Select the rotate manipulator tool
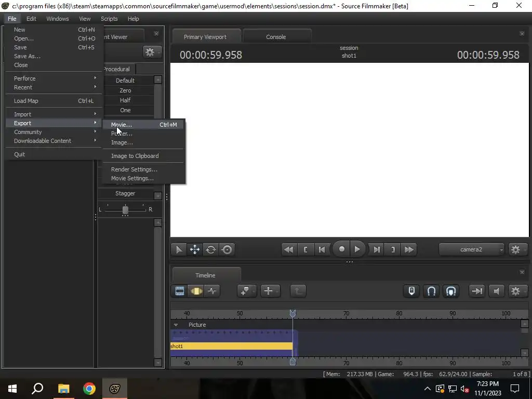This screenshot has height=399, width=532. [211, 250]
